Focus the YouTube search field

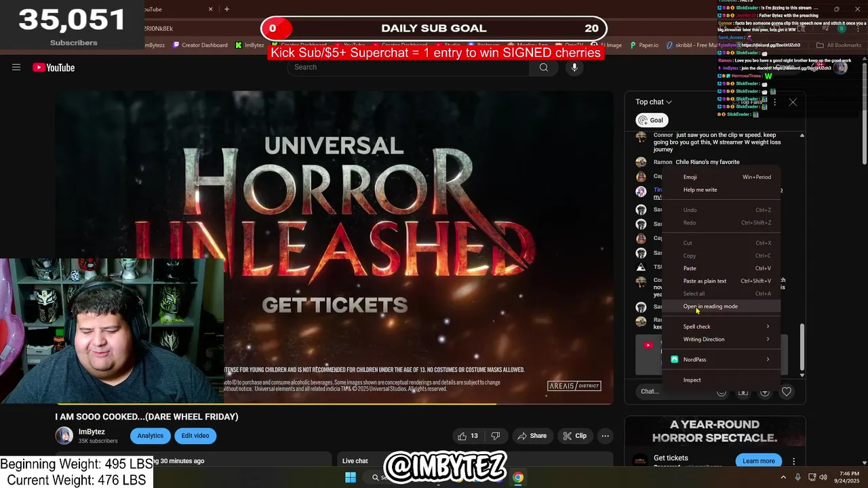click(x=409, y=67)
